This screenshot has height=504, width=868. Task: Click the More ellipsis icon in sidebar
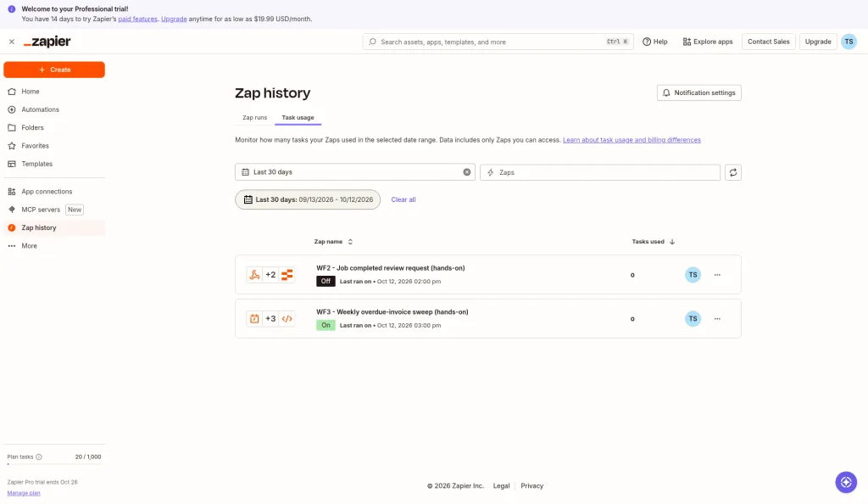[x=12, y=246]
